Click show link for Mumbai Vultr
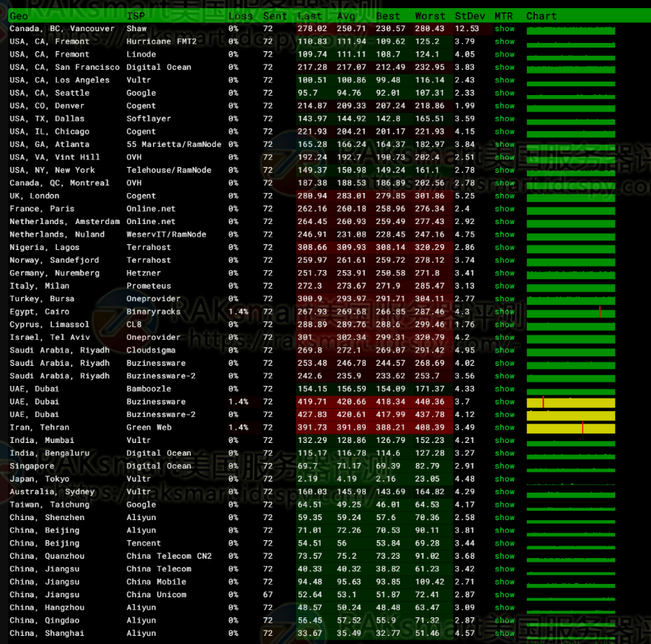Viewport: 651px width, 644px height. 505,440
